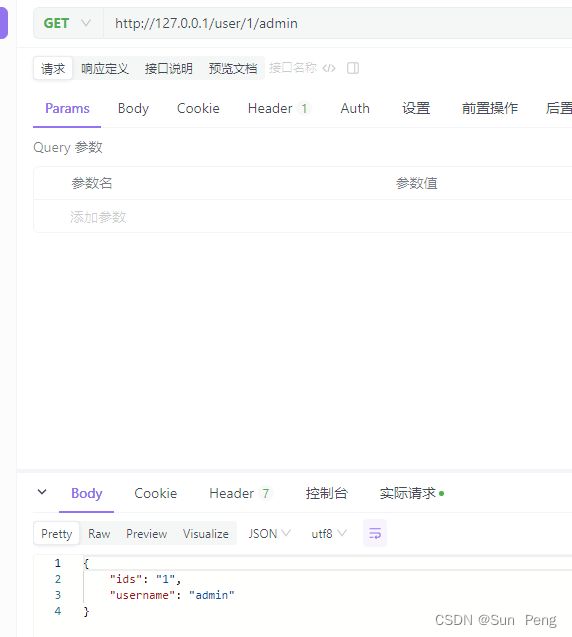Click the "username": "admin" response line
Screen dimensions: 572x637
click(172, 595)
